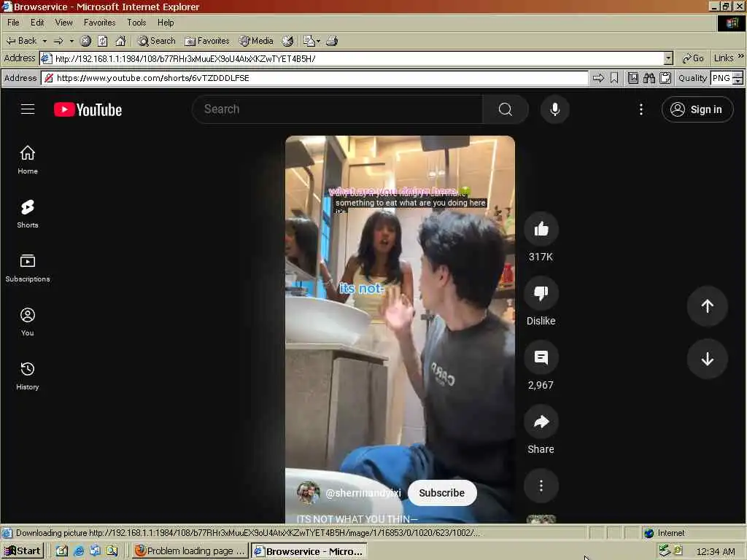Go to previous Short with up arrow
Image resolution: width=747 pixels, height=560 pixels.
click(x=708, y=306)
